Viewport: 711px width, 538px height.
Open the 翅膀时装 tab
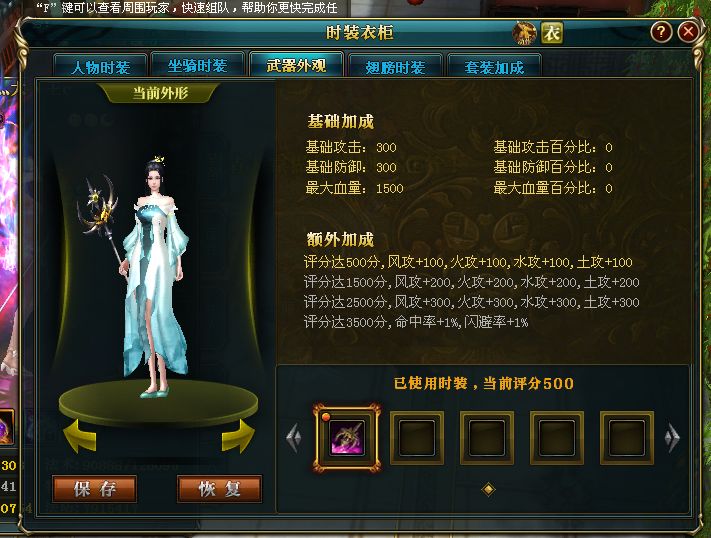395,66
